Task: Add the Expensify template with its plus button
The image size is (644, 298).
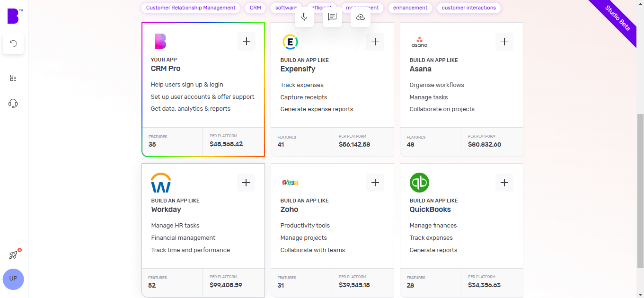Action: (375, 42)
